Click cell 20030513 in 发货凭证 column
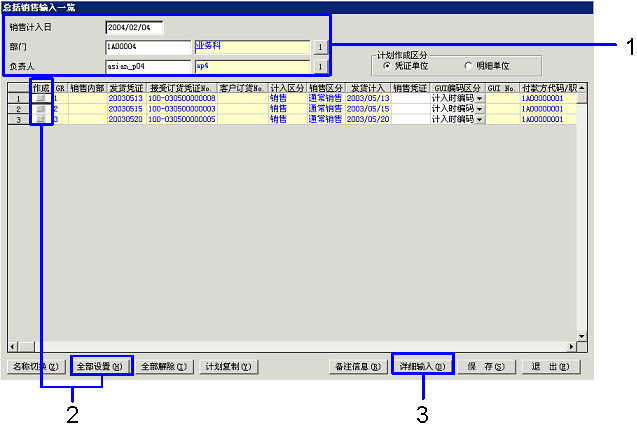Screen dimensions: 637x430 click(126, 98)
